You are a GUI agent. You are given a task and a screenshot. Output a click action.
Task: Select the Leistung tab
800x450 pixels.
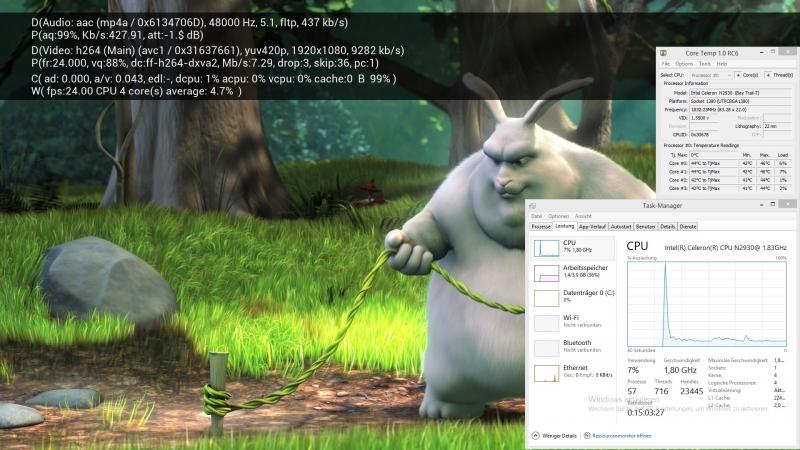point(564,226)
